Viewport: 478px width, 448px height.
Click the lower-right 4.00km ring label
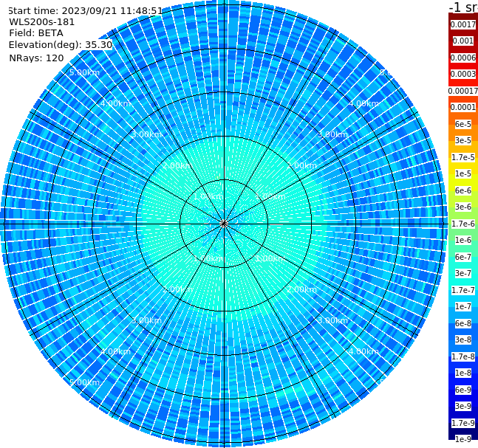[363, 351]
